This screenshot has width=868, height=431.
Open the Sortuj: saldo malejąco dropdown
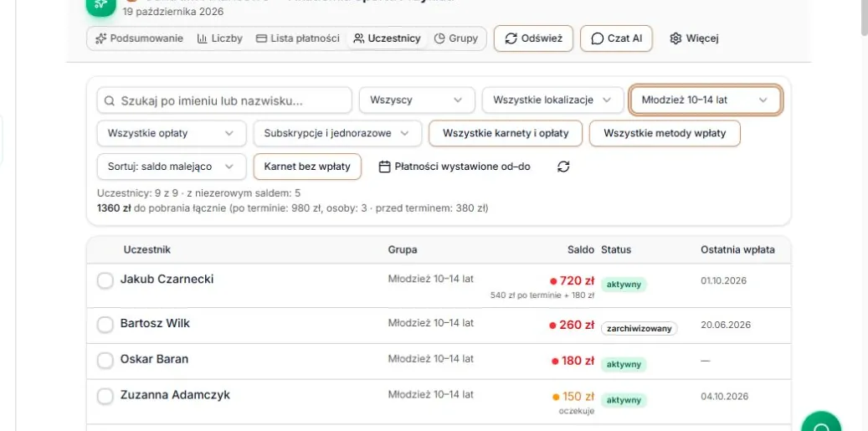[x=172, y=167]
